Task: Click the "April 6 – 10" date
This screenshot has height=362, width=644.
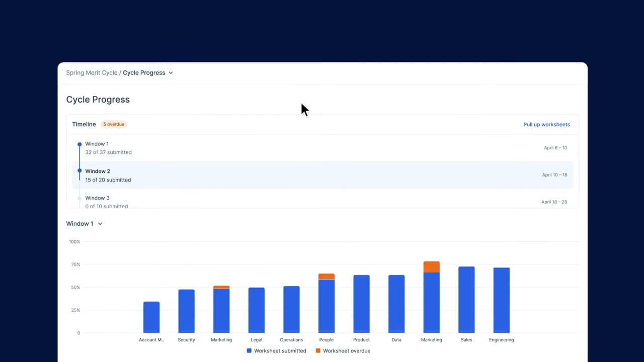Action: 555,148
